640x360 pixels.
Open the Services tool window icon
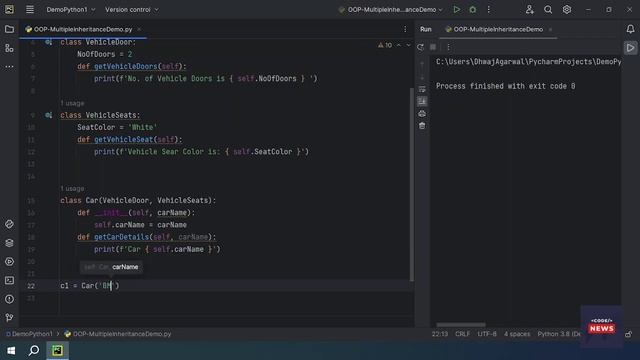(x=9, y=262)
